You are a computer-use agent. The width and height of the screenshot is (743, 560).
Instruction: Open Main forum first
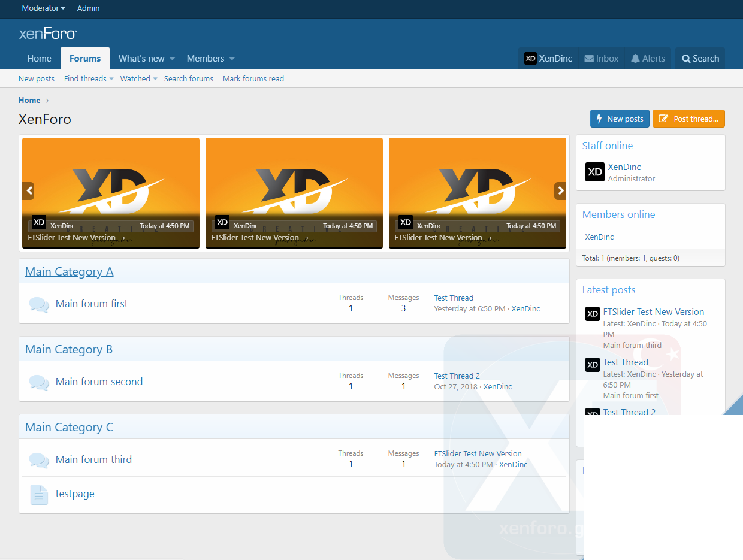point(92,304)
